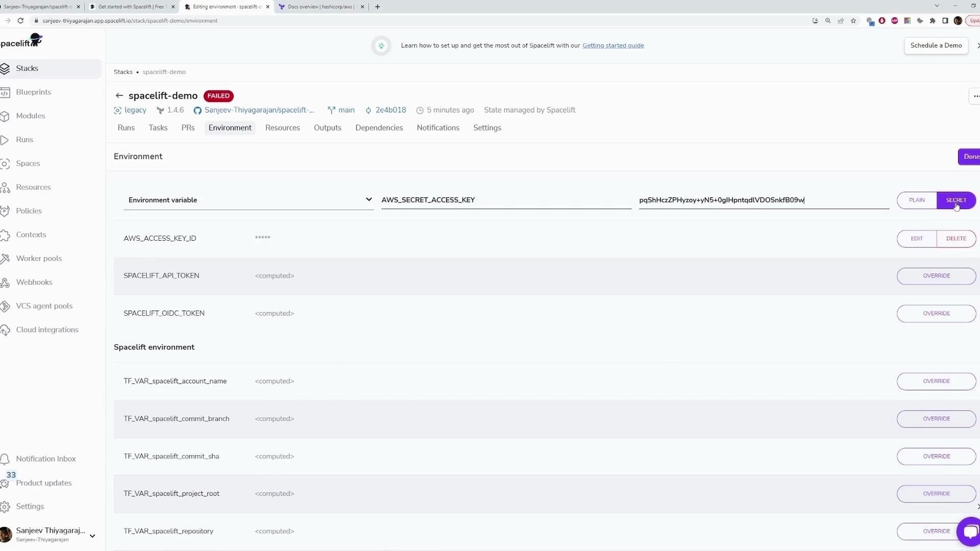Open Cloud integrations in the sidebar
The height and width of the screenshot is (551, 980).
click(x=47, y=330)
